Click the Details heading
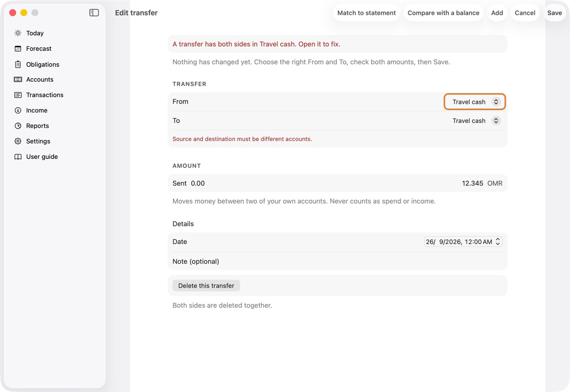This screenshot has height=392, width=570. (183, 224)
